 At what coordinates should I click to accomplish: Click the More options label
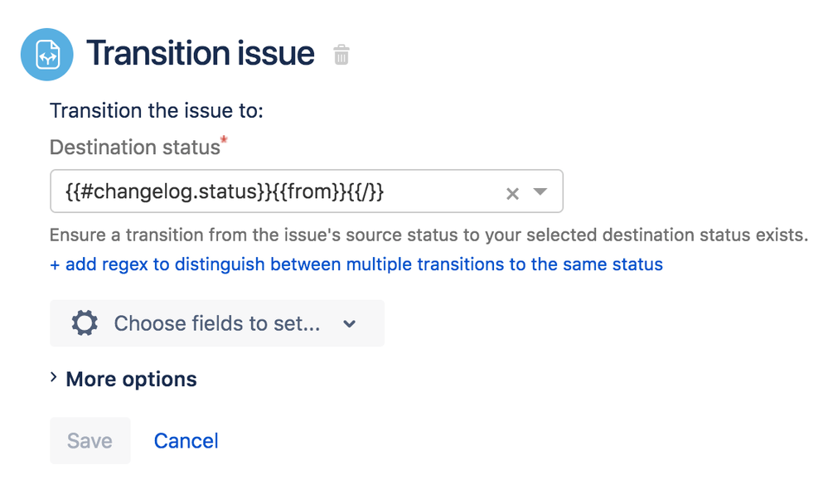pyautogui.click(x=131, y=380)
